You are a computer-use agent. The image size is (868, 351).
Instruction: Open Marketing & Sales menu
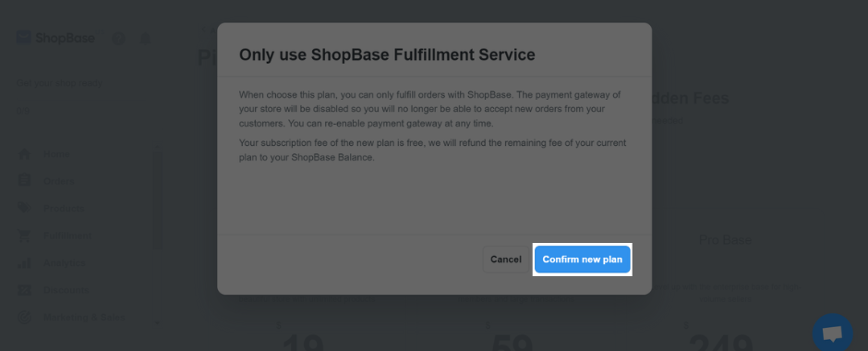84,317
